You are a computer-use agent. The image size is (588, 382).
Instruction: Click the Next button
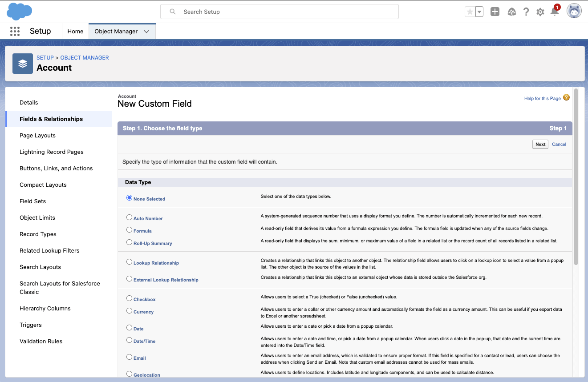[x=540, y=144]
